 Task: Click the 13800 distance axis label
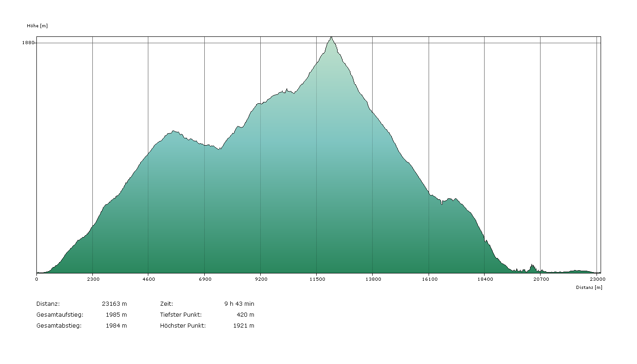[373, 279]
